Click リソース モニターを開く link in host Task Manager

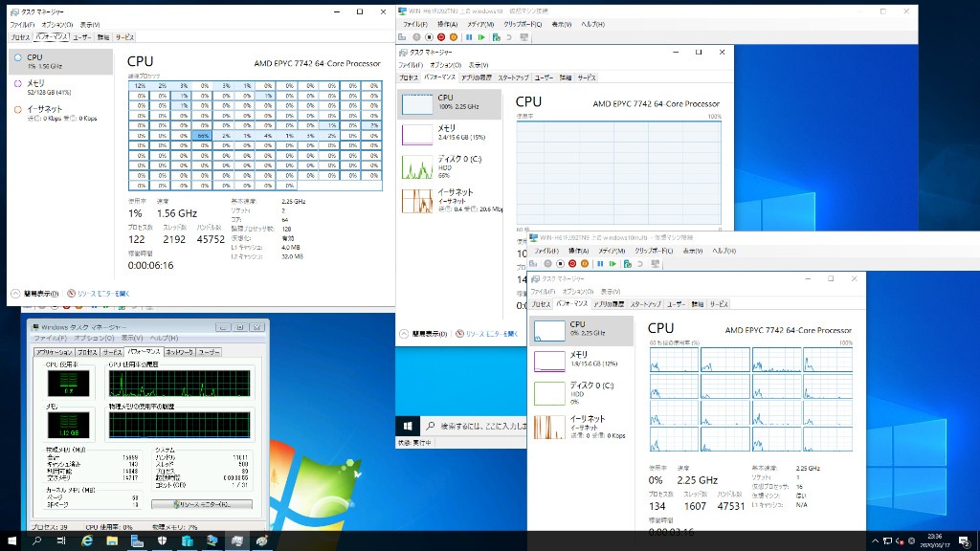click(102, 294)
